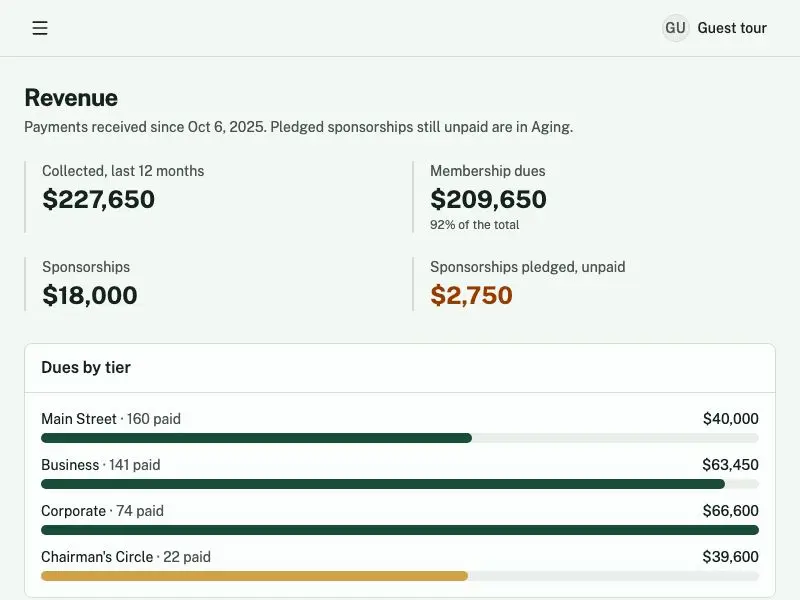
Task: Select the Main Street · 160 paid label
Action: [x=111, y=419]
